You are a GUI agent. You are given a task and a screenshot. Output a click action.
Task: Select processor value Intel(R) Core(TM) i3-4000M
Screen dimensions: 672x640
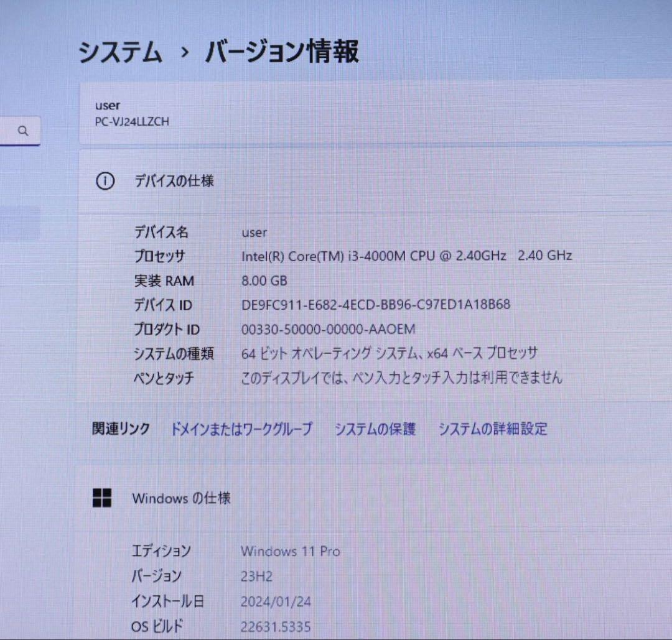point(407,256)
